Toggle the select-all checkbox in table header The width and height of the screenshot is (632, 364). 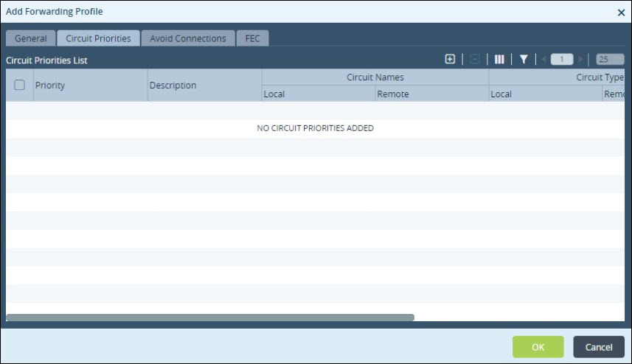point(19,85)
